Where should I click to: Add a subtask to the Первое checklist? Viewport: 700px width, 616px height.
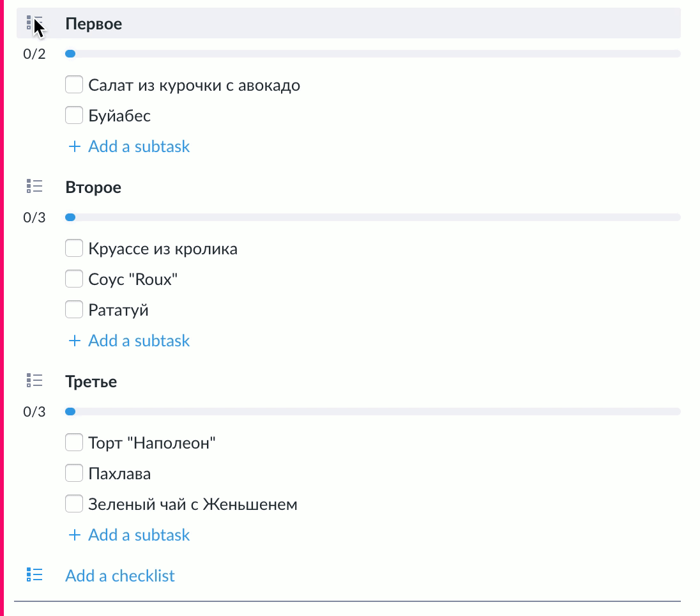click(139, 146)
